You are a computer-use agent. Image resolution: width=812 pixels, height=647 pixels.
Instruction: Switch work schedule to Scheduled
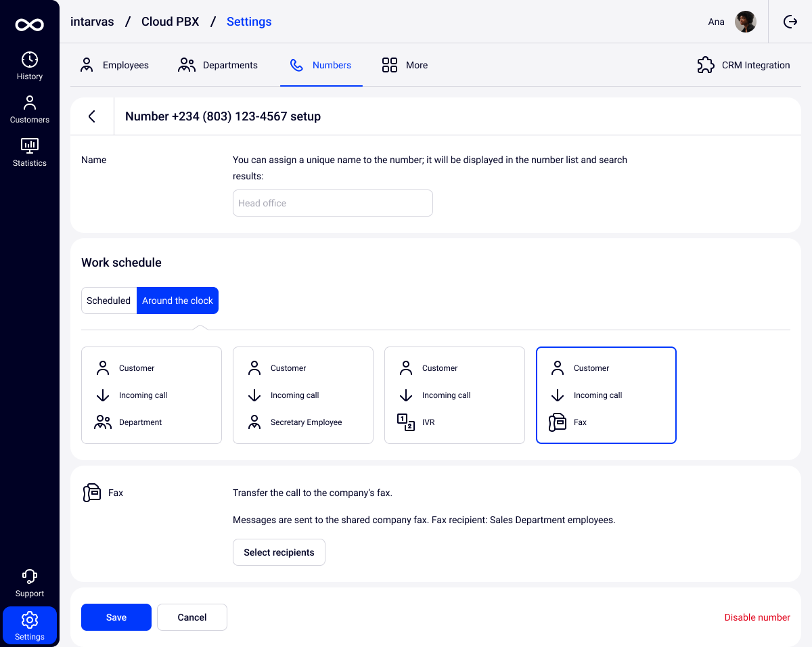[108, 300]
